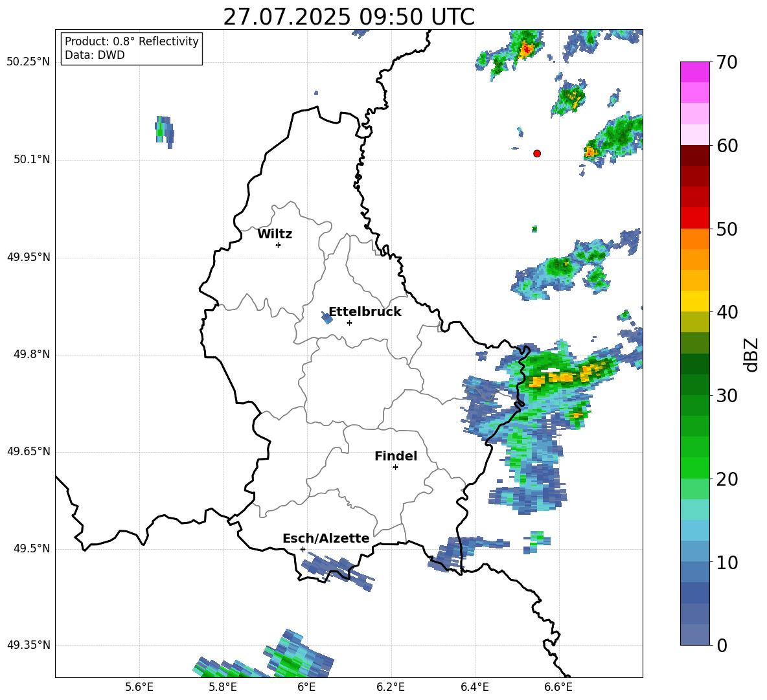Click the title 27.07.2025 09:50 UTC
Image resolution: width=767 pixels, height=700 pixels.
click(349, 17)
